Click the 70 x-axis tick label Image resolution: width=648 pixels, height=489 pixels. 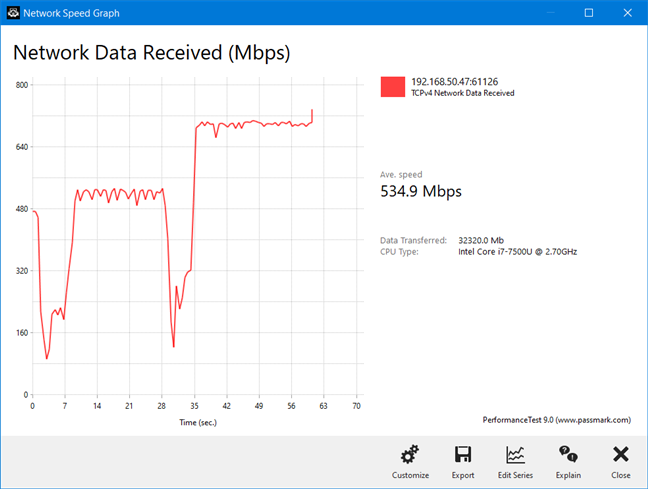(356, 406)
